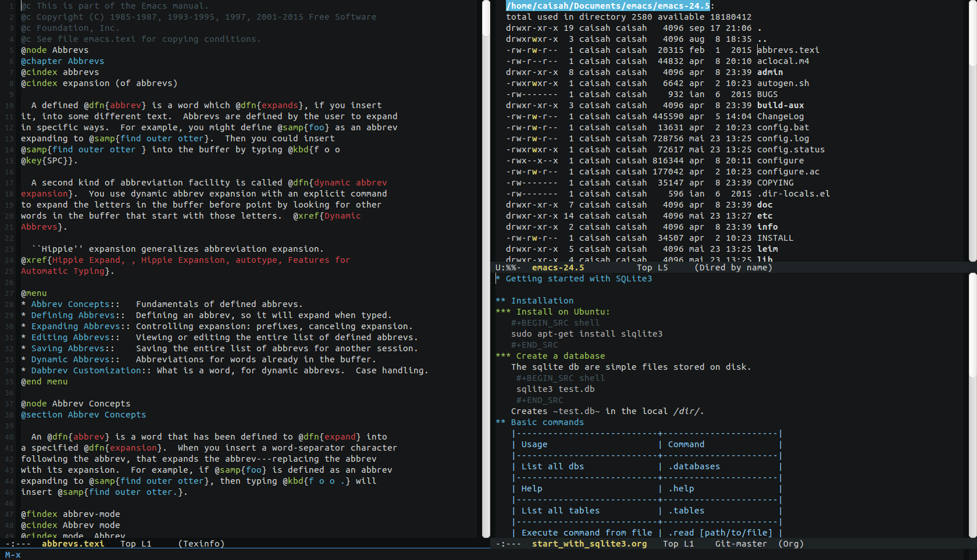Open abbrevs.texi in the Dired listing
This screenshot has height=560, width=977.
tap(788, 50)
